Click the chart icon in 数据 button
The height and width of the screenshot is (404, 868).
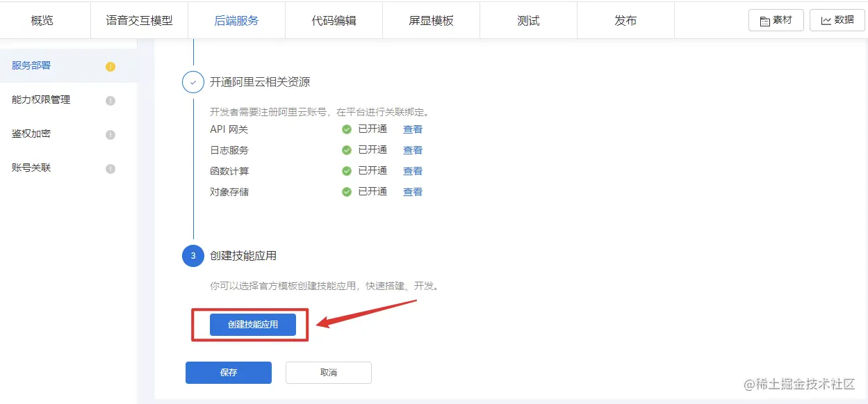pyautogui.click(x=826, y=21)
